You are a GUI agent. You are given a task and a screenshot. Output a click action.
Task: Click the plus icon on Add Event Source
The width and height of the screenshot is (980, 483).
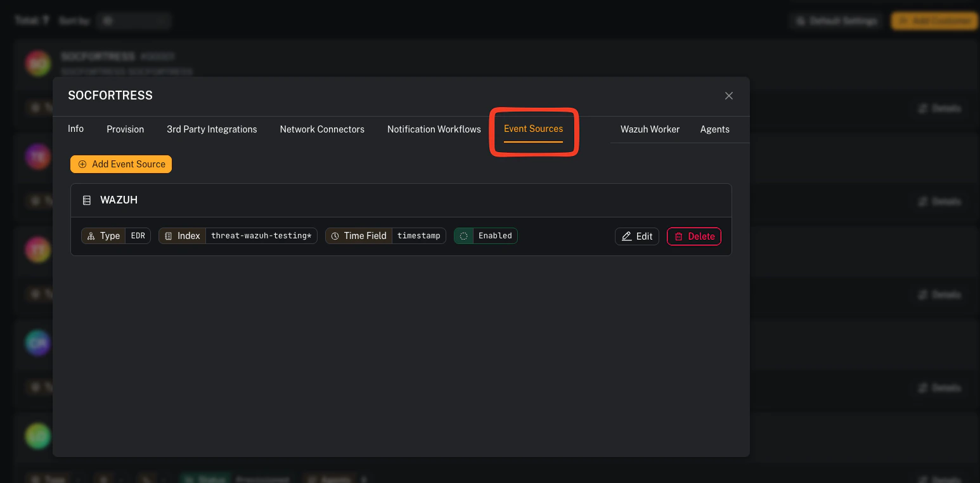82,164
